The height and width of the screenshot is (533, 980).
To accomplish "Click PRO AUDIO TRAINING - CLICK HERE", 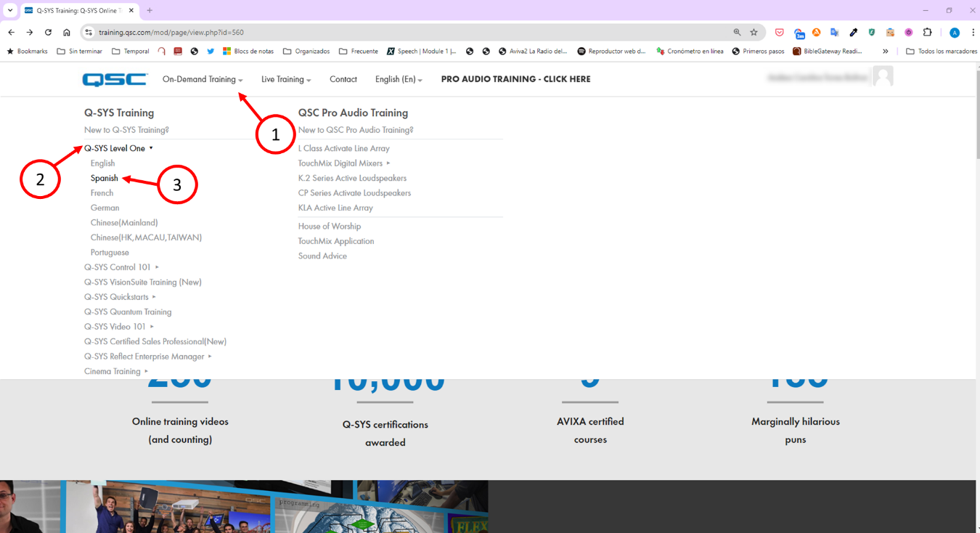I will [515, 79].
